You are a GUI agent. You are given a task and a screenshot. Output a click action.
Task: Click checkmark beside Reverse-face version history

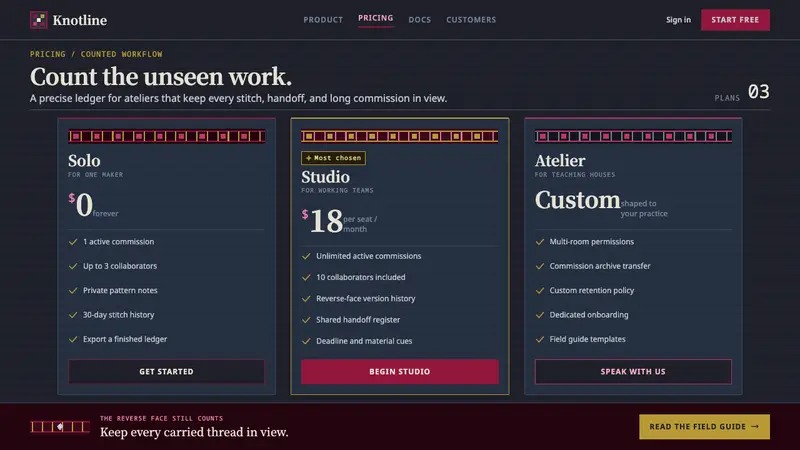tap(306, 298)
